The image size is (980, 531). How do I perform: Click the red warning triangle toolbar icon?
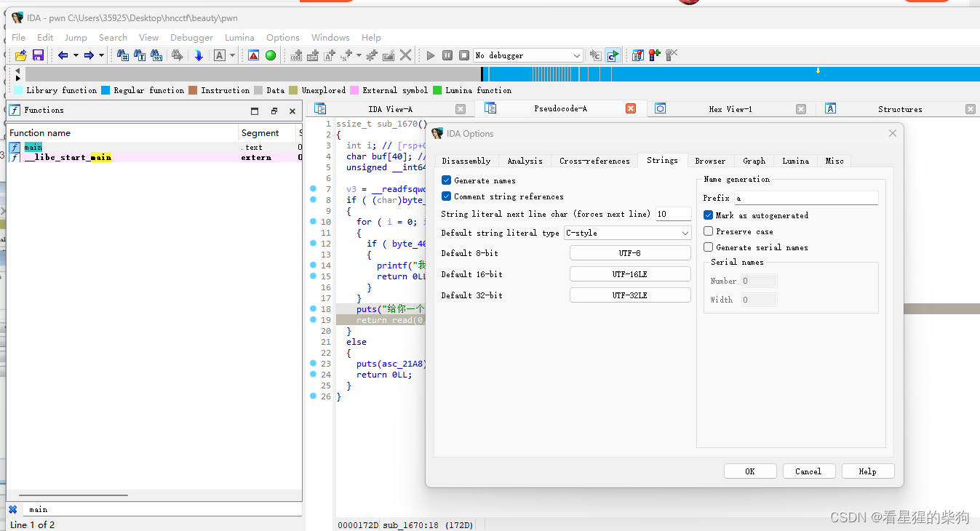[253, 55]
